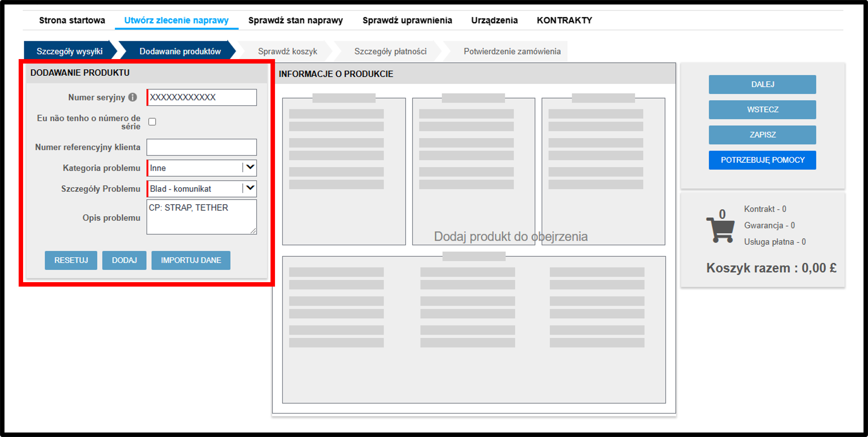Click the WSTECZ button
The height and width of the screenshot is (437, 868).
763,110
